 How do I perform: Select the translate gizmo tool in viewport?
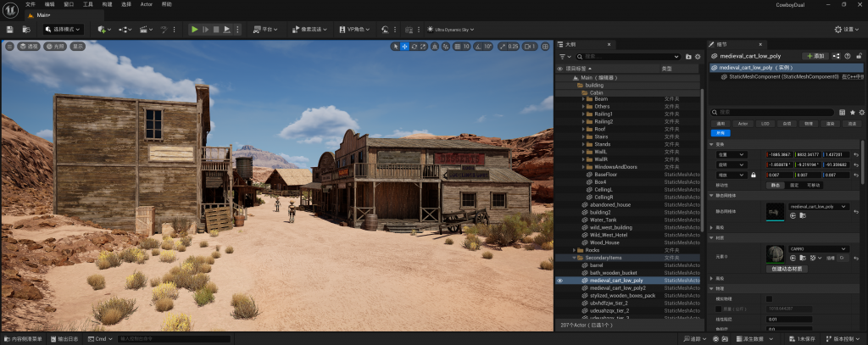[404, 46]
